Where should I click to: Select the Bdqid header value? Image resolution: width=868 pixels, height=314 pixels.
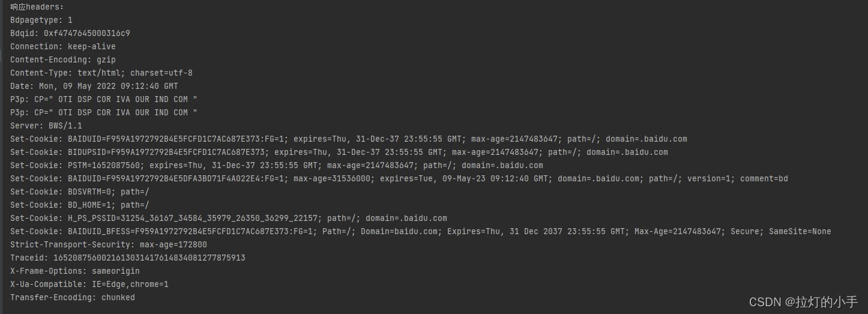point(86,34)
